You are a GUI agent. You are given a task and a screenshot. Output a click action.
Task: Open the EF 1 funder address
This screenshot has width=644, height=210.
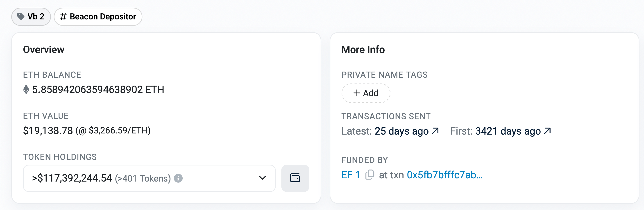351,175
